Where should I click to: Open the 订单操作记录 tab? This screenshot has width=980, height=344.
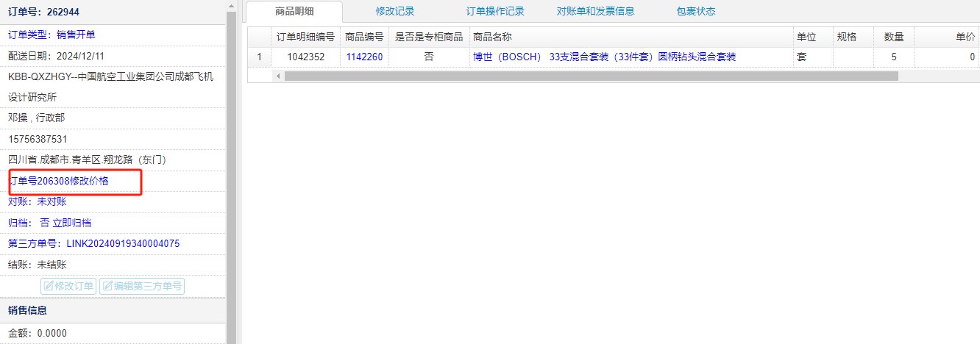495,11
